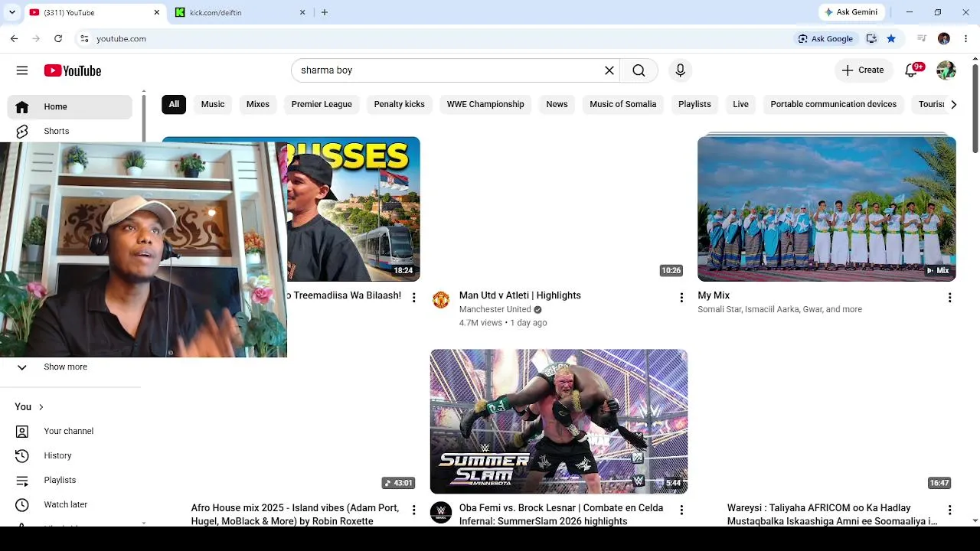Select the Playlists filter chip
The width and height of the screenshot is (980, 551).
(694, 104)
